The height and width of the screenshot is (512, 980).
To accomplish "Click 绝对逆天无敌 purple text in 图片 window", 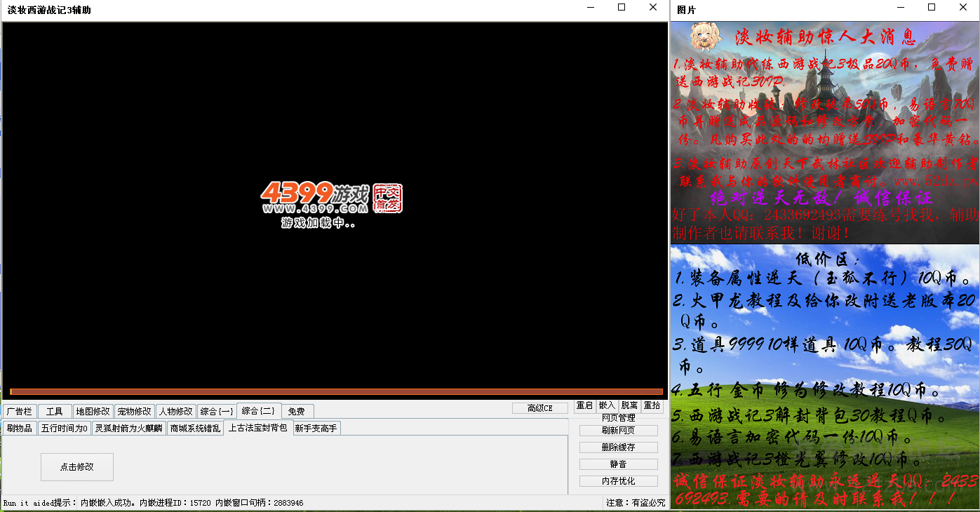I will click(821, 198).
